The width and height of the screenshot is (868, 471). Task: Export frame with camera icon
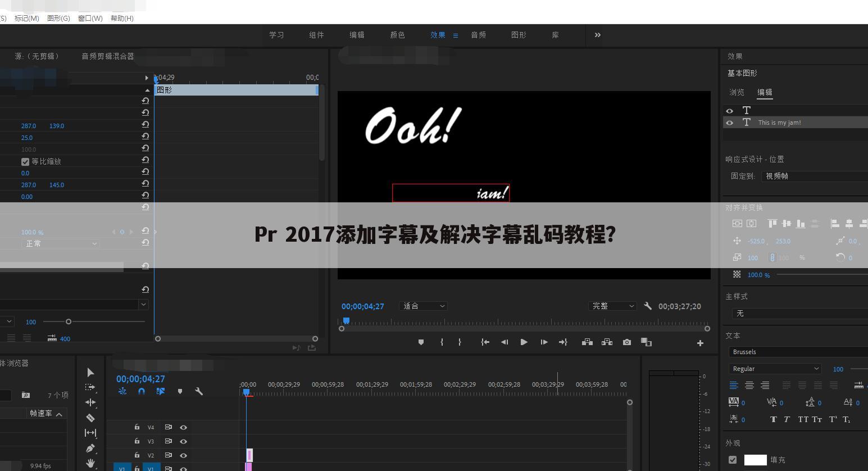click(627, 342)
